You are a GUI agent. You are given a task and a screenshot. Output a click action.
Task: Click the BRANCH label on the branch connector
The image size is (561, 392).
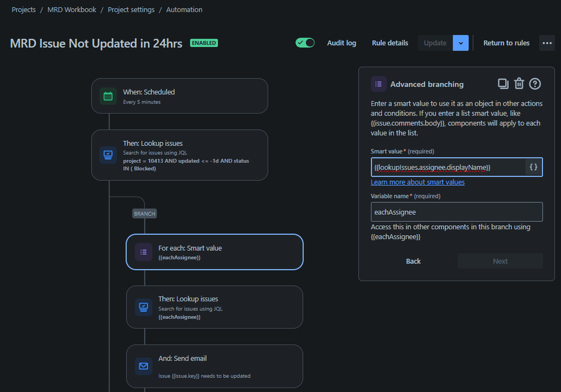(x=144, y=213)
